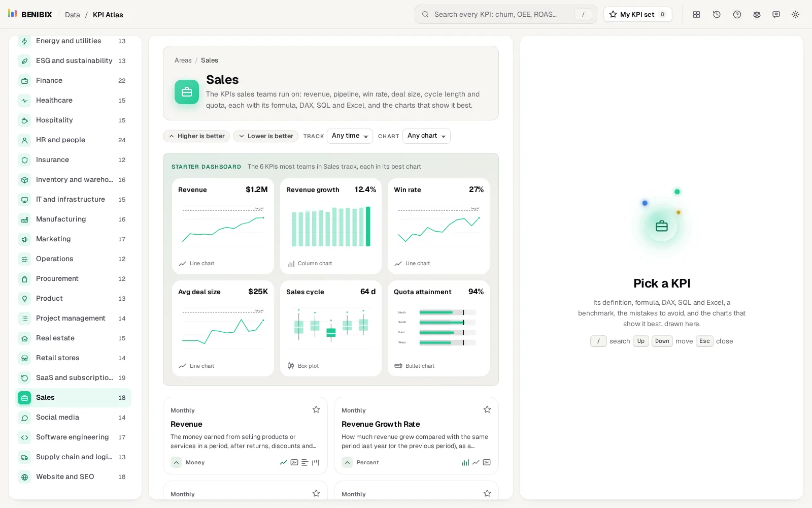Click the Insurance shield icon
This screenshot has width=812, height=508.
(x=24, y=160)
